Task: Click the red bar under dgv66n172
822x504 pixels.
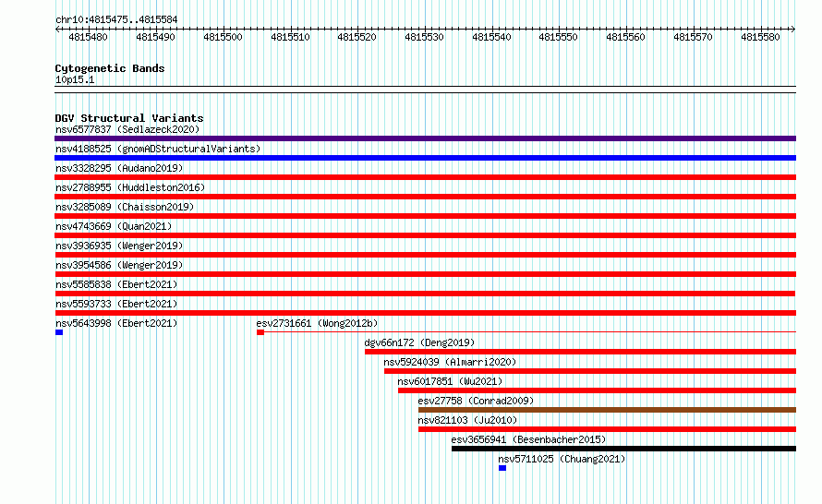Action: pyautogui.click(x=580, y=352)
